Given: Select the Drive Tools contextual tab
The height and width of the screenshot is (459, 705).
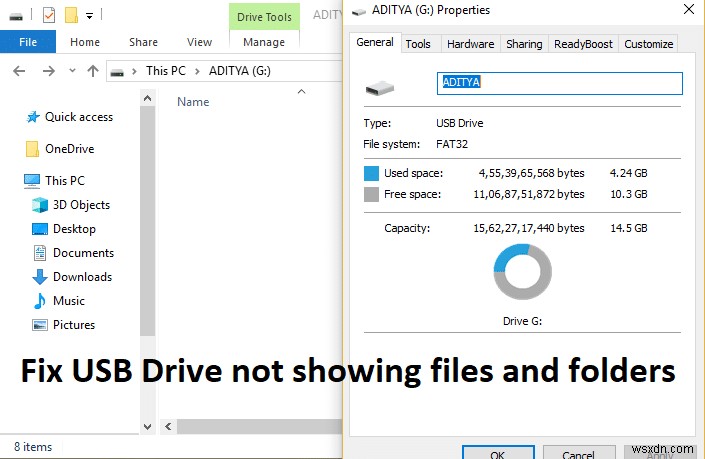Looking at the screenshot, I should coord(264,17).
